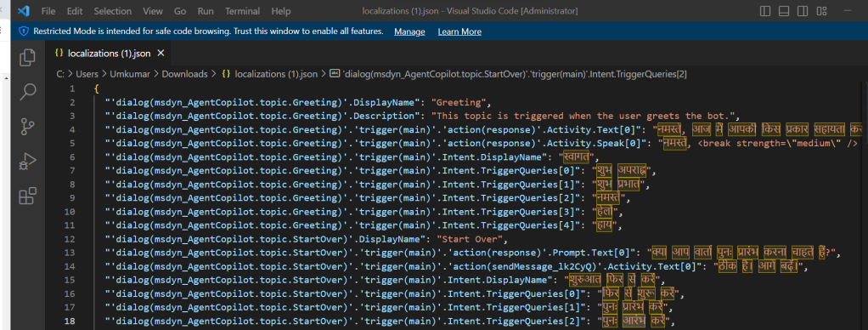Open the Extensions view
868x330 pixels.
pos(28,196)
